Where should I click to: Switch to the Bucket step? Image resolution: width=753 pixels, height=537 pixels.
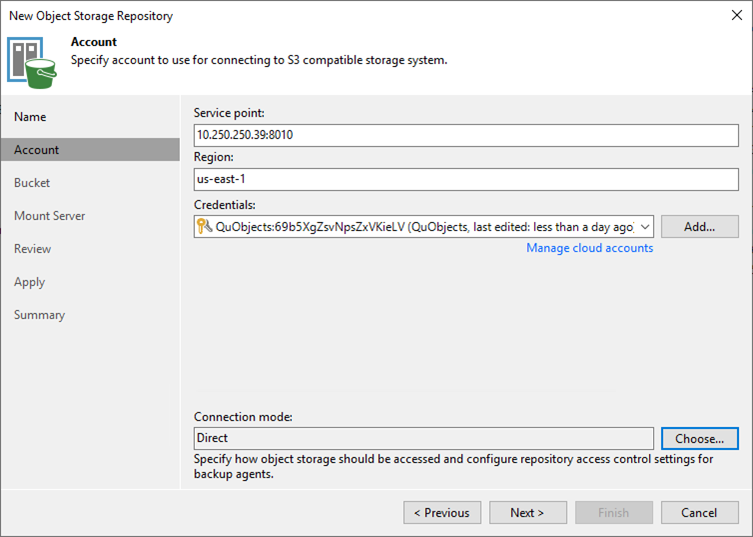[32, 183]
